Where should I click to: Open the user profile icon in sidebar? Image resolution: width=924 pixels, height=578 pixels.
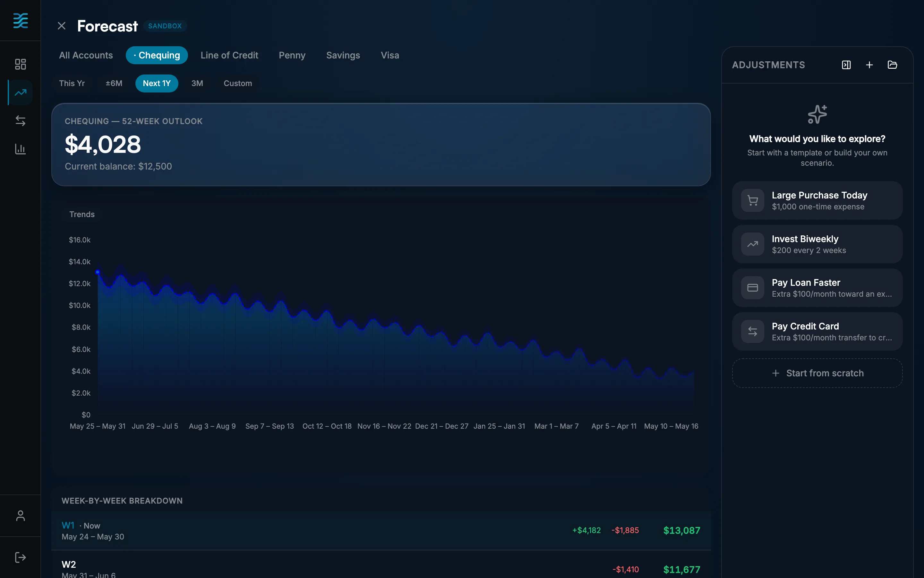pyautogui.click(x=20, y=516)
